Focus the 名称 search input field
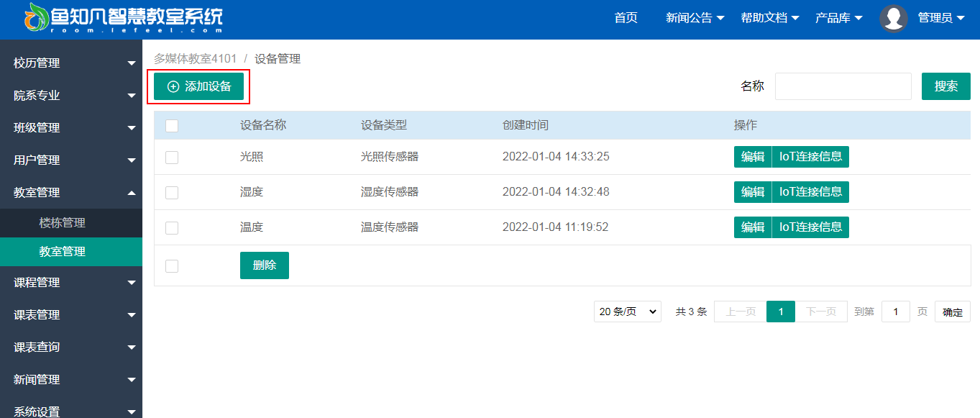The height and width of the screenshot is (418, 980). (x=843, y=86)
